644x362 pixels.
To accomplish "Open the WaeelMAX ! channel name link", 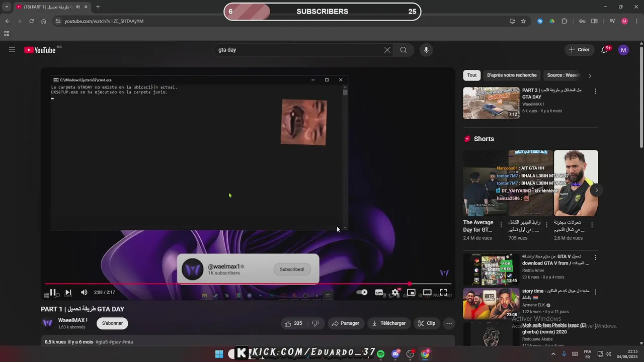I will click(73, 320).
